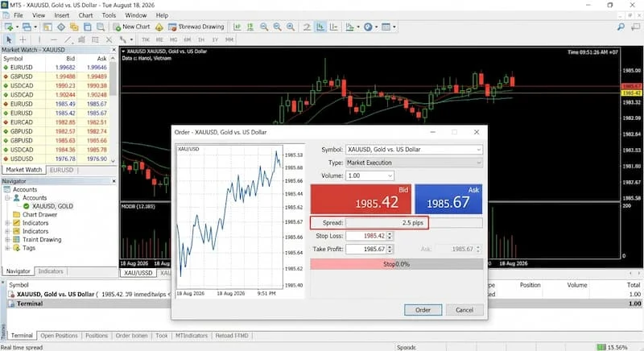Viewport: 644px width, 351px height.
Task: Click the Stop0.0% progress bar
Action: click(x=396, y=264)
